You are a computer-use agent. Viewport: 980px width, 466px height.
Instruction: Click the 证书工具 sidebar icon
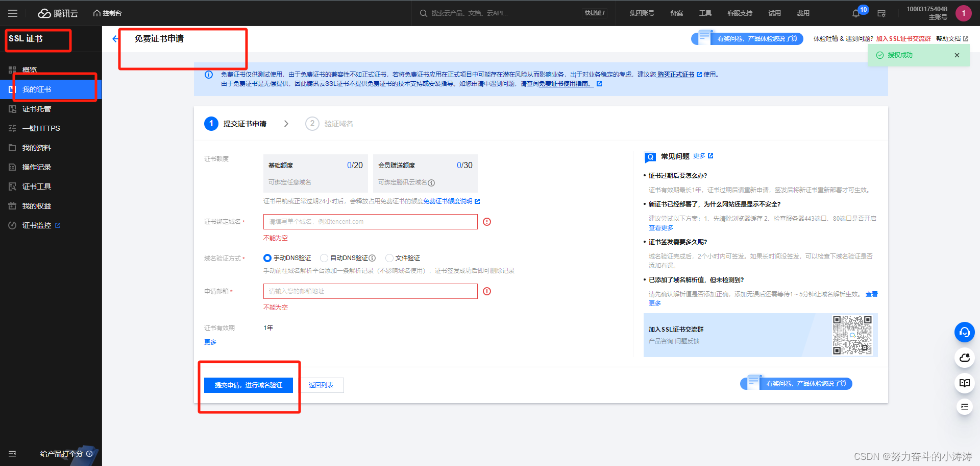click(12, 187)
